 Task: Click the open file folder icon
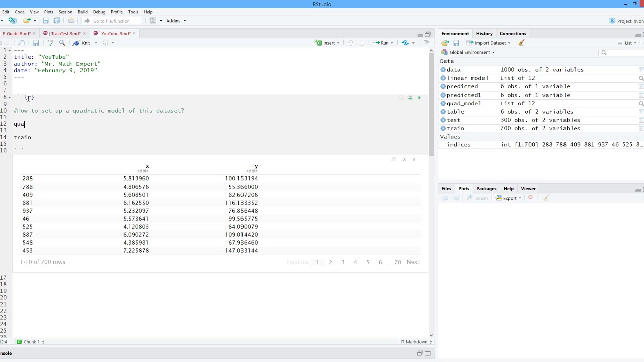click(27, 21)
